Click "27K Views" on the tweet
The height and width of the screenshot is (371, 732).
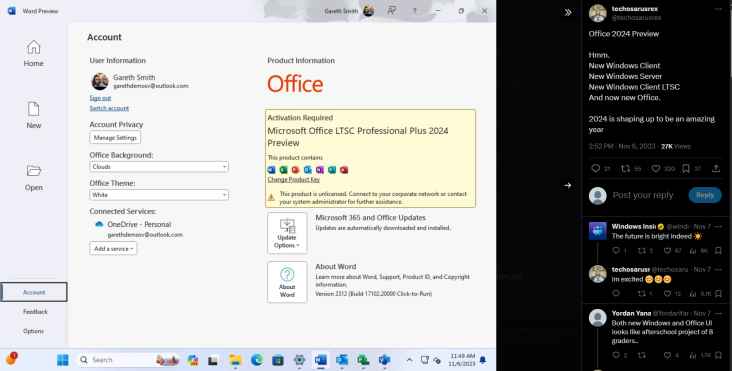click(676, 147)
